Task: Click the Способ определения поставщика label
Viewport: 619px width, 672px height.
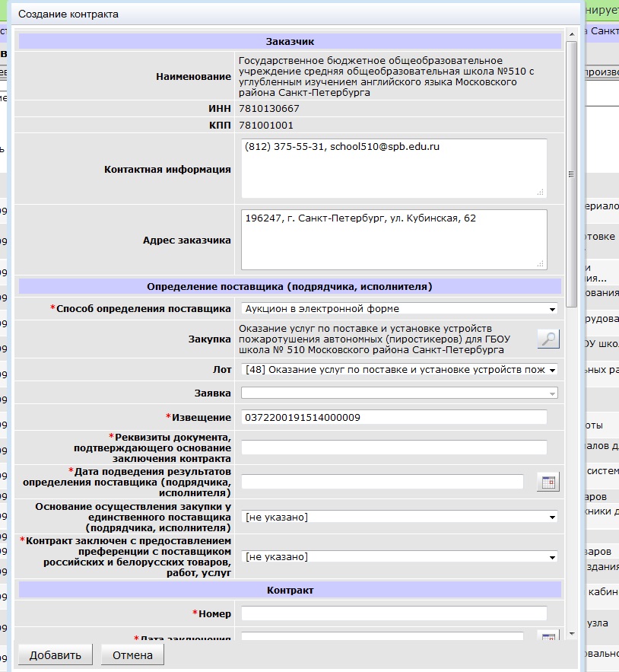Action: pos(141,308)
